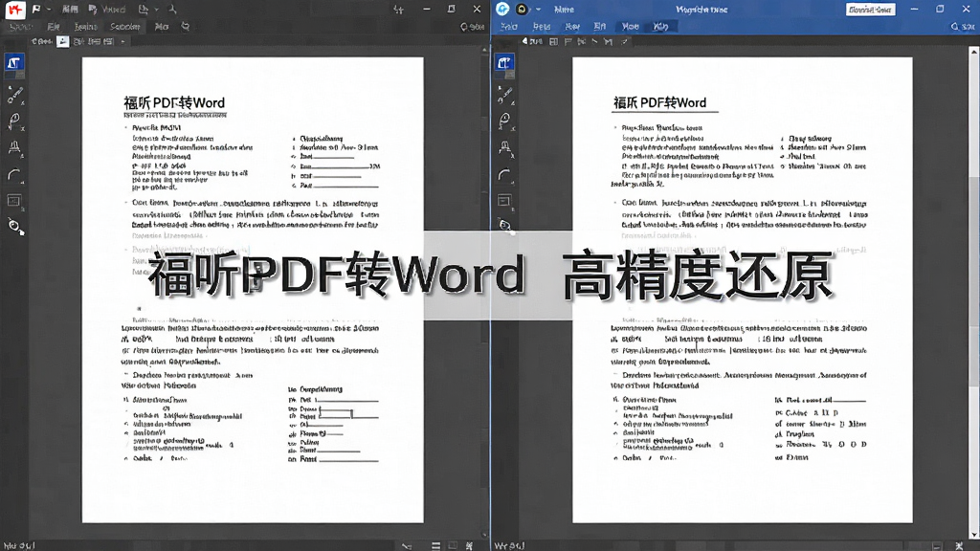The image size is (980, 551).
Task: Click the highlighted white icon in left window toolbar
Action: (62, 41)
